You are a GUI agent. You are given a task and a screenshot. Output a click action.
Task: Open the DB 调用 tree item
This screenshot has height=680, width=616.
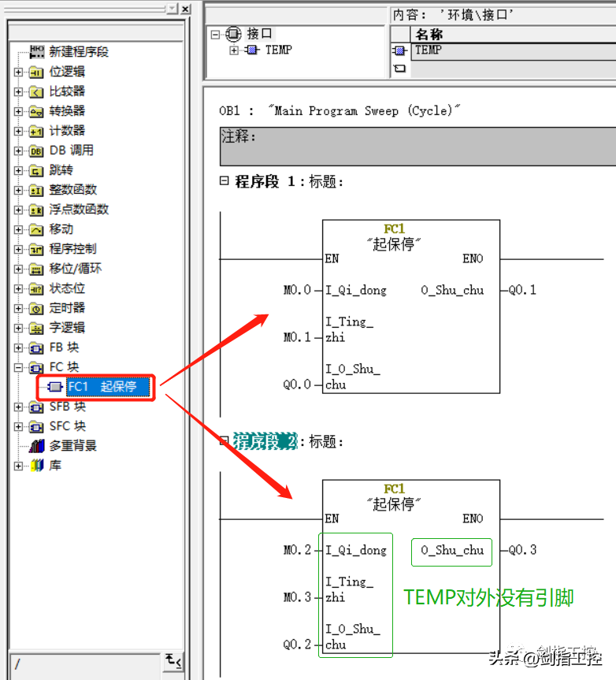tap(71, 150)
